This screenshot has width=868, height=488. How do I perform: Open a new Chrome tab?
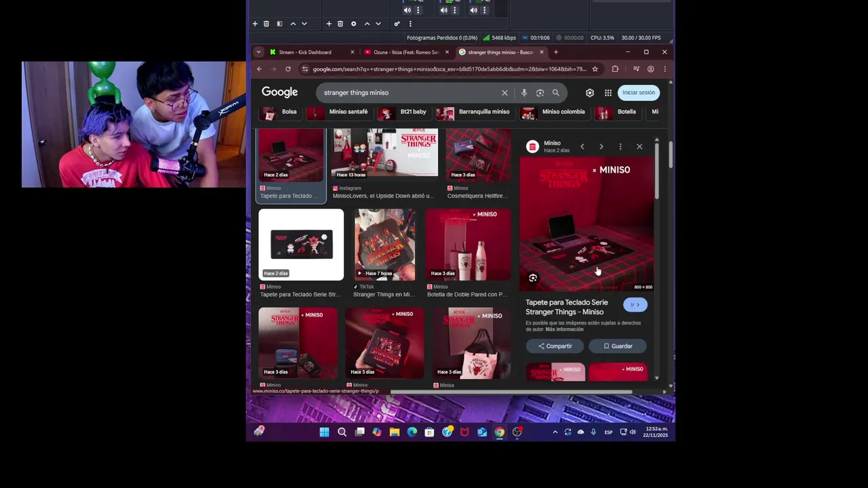pos(556,52)
